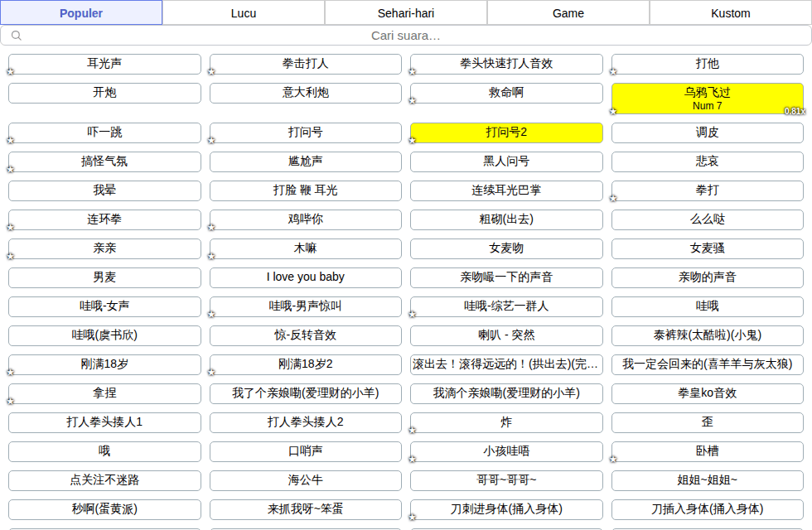
Task: Click the star icon on 刚满18岁 button
Action: pyautogui.click(x=10, y=372)
